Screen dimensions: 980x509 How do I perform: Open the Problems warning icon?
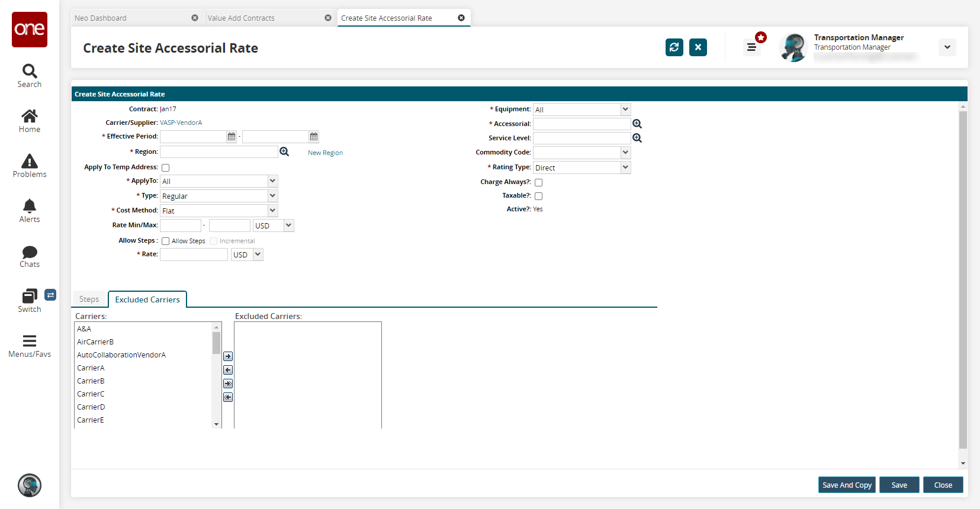30,166
